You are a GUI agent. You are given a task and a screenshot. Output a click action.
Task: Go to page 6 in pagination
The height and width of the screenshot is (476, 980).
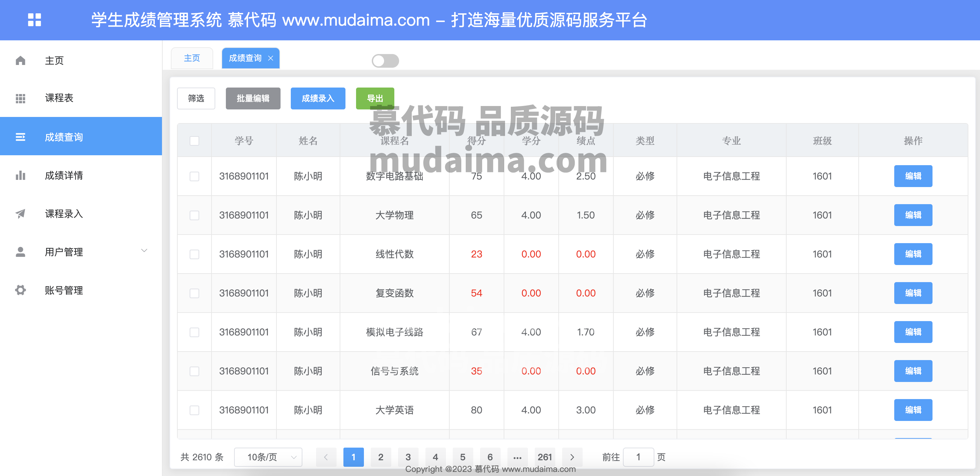click(x=490, y=457)
